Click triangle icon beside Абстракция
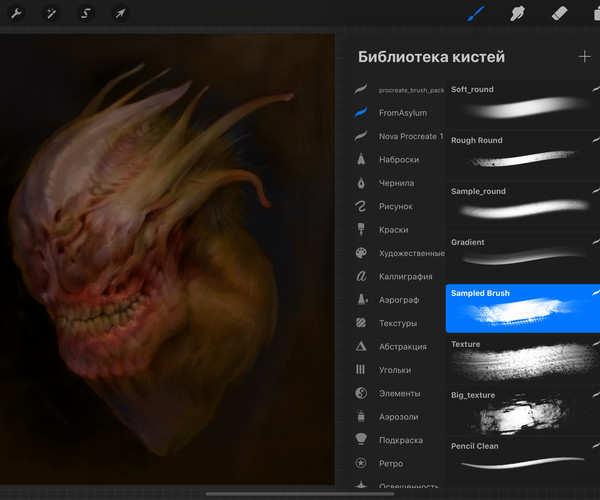This screenshot has width=600, height=500. click(361, 346)
